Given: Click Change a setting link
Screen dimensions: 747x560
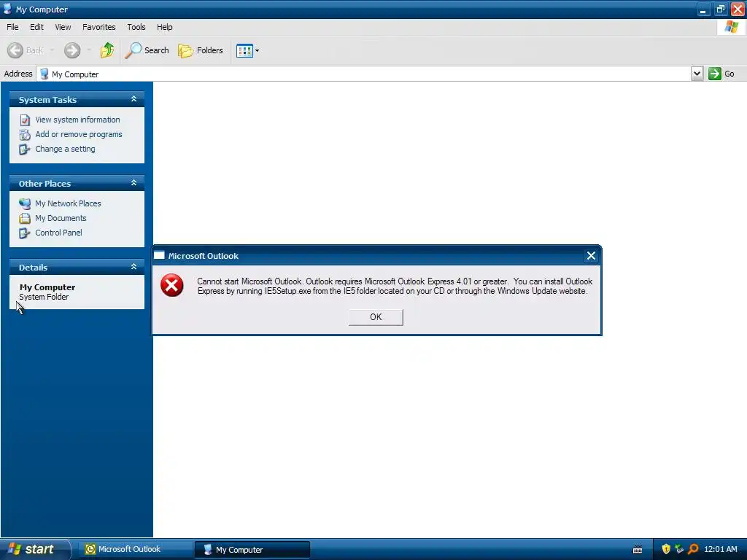Looking at the screenshot, I should click(65, 149).
